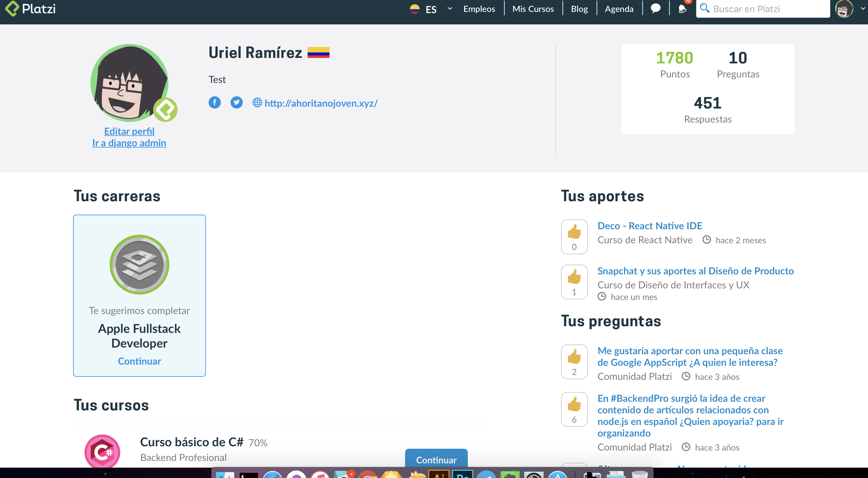Screen dimensions: 868x478
Task: Open notifications bell with red badge
Action: pyautogui.click(x=682, y=9)
